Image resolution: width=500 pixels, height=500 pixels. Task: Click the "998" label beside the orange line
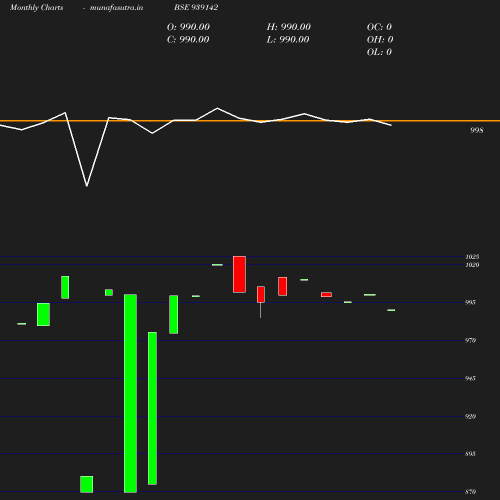pos(476,130)
